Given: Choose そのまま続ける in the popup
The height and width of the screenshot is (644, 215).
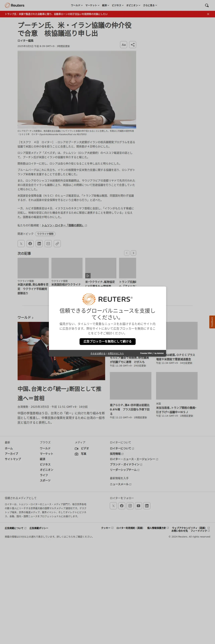Looking at the screenshot, I should (98, 353).
